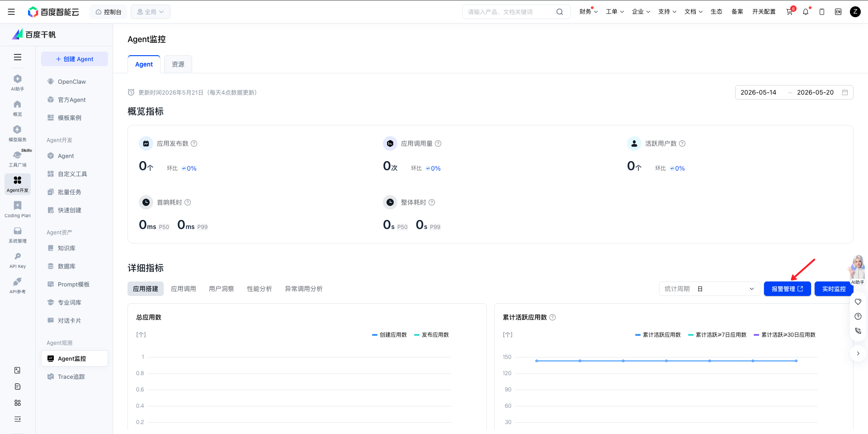Click the search magnifier icon

(560, 12)
